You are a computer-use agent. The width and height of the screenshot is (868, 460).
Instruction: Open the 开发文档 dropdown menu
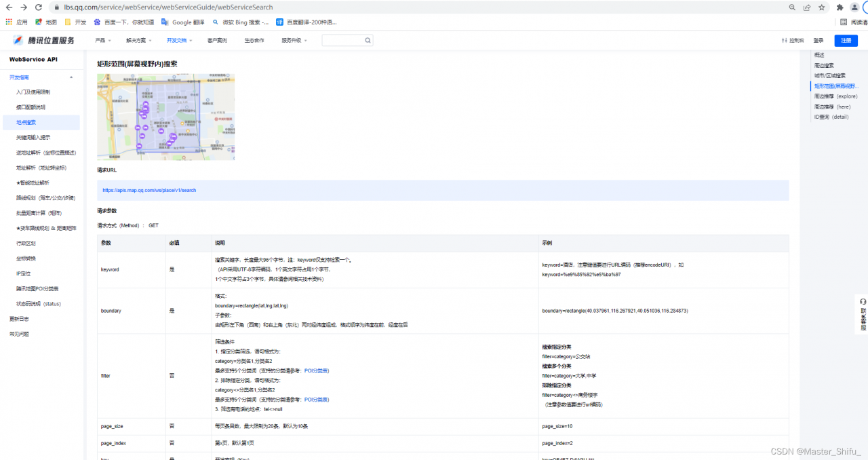[x=180, y=40]
